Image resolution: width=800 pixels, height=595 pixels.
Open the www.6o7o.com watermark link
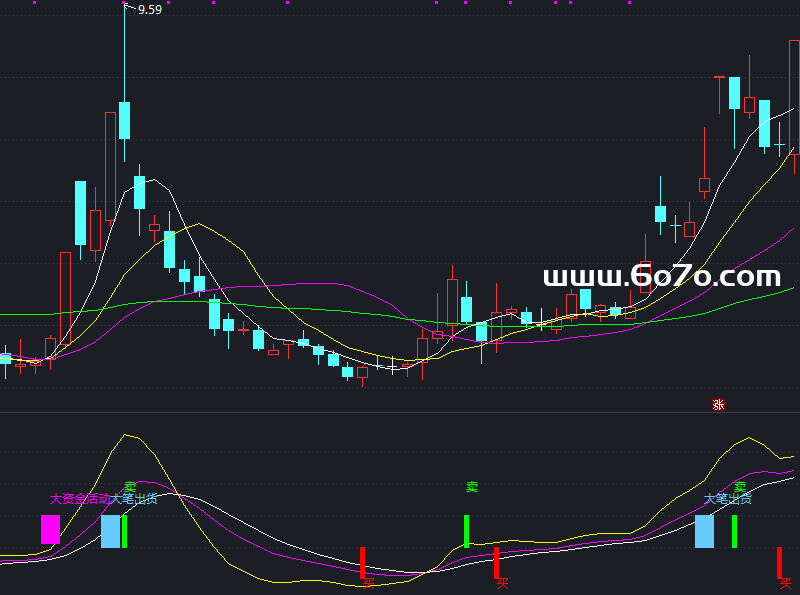point(661,277)
